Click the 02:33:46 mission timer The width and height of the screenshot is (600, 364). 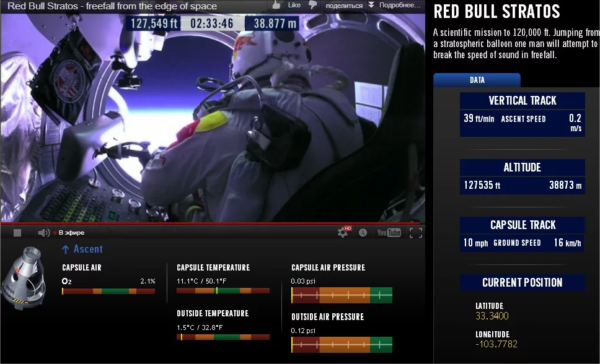[211, 24]
